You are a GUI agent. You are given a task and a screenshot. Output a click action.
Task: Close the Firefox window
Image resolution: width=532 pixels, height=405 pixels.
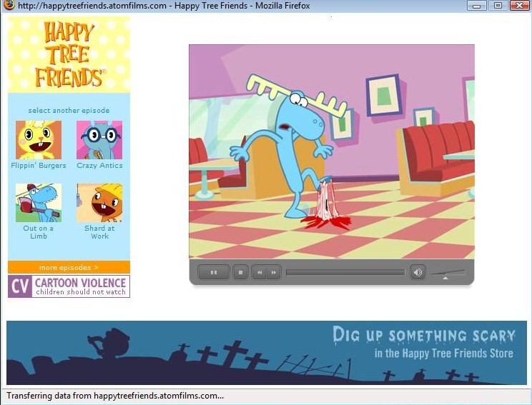click(519, 6)
